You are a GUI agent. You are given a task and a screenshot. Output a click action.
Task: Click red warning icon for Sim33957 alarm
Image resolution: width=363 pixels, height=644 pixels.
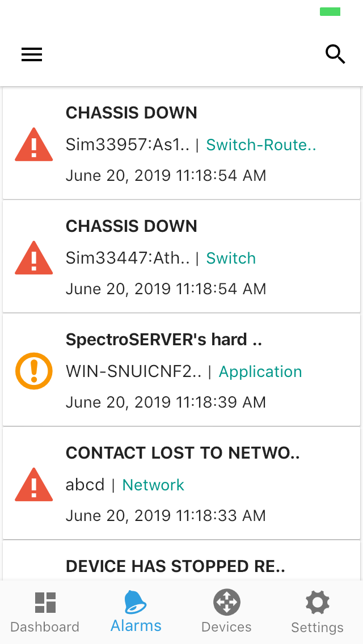click(x=34, y=145)
